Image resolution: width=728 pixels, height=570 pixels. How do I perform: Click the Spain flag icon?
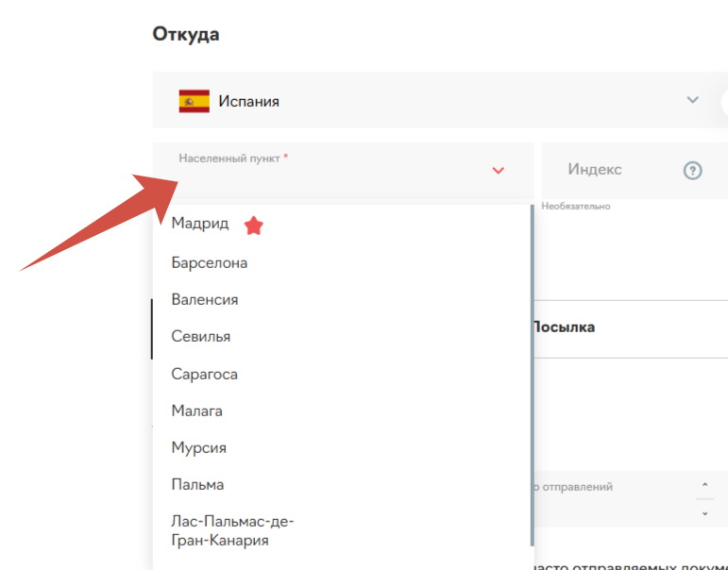pyautogui.click(x=194, y=101)
